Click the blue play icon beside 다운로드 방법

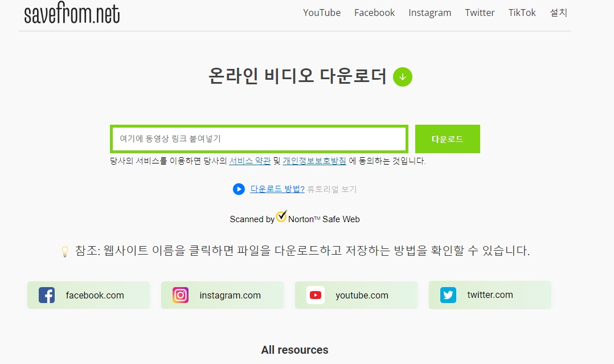click(238, 189)
